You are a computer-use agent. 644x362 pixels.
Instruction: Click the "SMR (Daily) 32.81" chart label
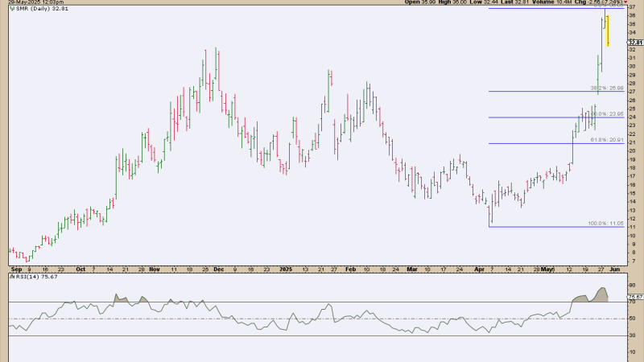pos(43,8)
